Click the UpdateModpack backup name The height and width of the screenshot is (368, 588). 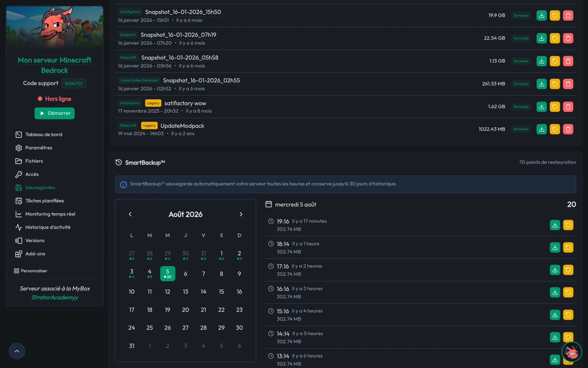[182, 126]
